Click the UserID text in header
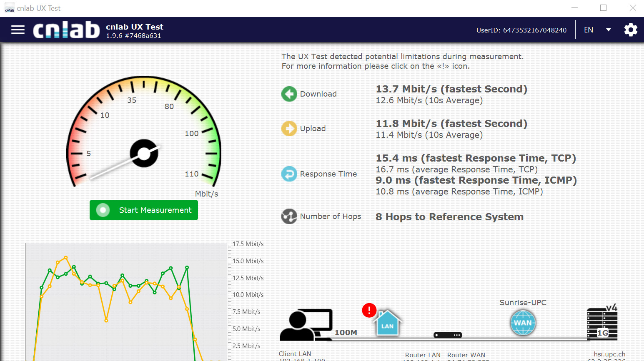The width and height of the screenshot is (644, 361). 521,30
